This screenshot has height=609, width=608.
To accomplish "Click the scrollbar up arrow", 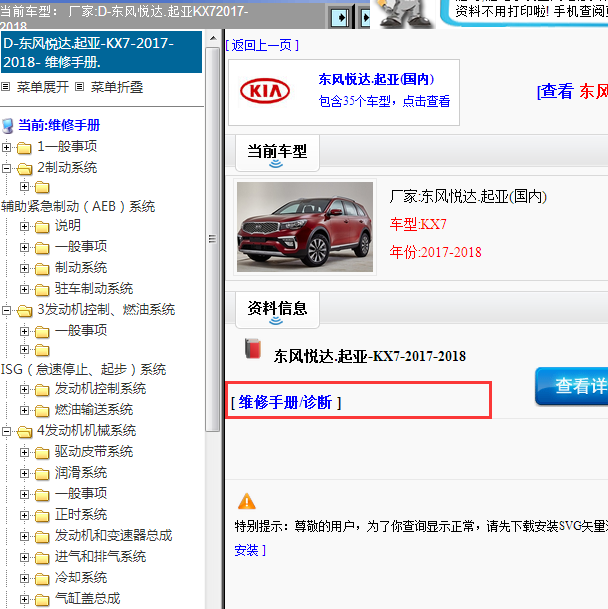I will tap(213, 38).
